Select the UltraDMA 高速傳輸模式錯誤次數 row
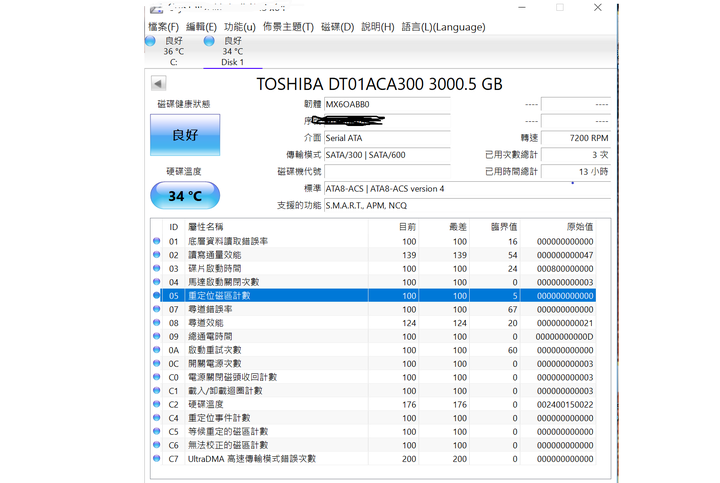The width and height of the screenshot is (720, 483). point(374,459)
